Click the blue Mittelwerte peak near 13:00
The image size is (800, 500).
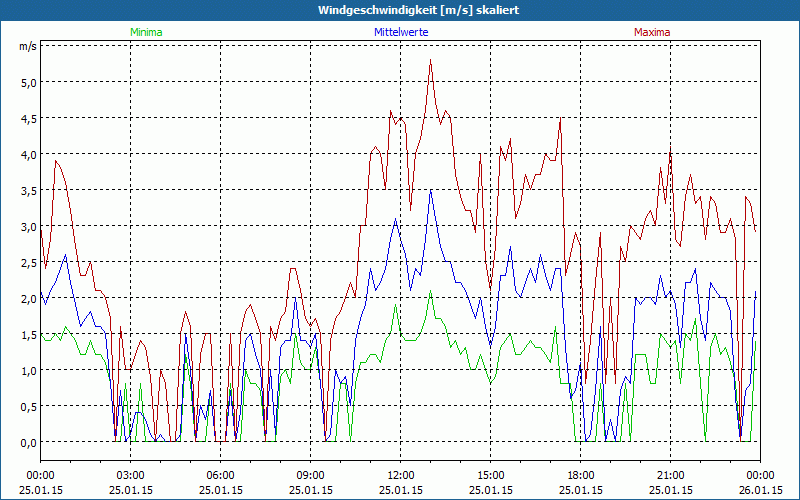tap(431, 190)
